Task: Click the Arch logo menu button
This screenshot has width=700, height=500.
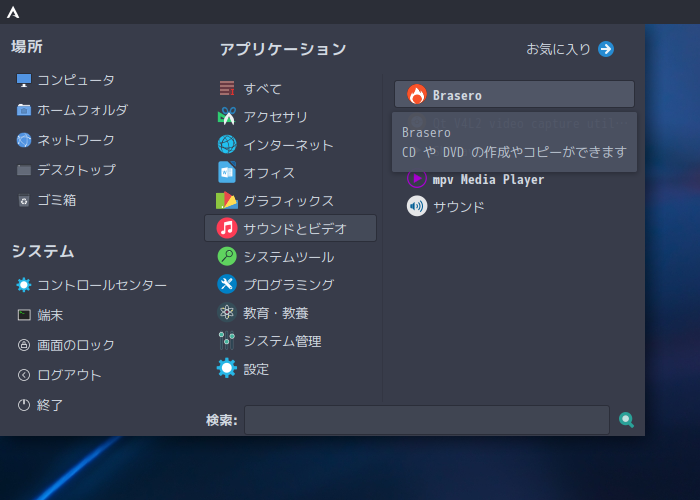Action: pos(13,12)
